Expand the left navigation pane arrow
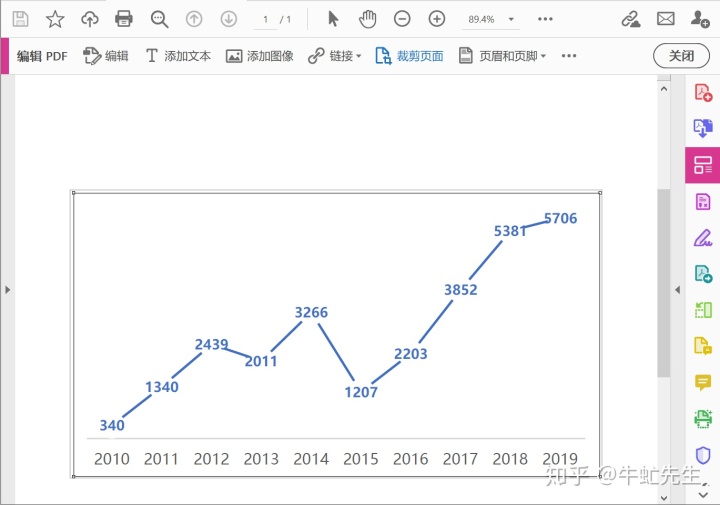This screenshot has width=720, height=505. pos(7,290)
